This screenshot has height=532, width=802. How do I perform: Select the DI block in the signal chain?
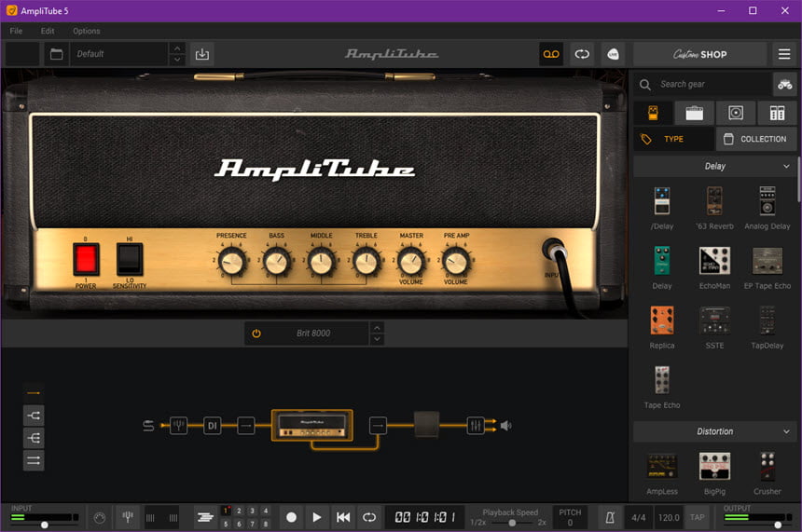(213, 425)
